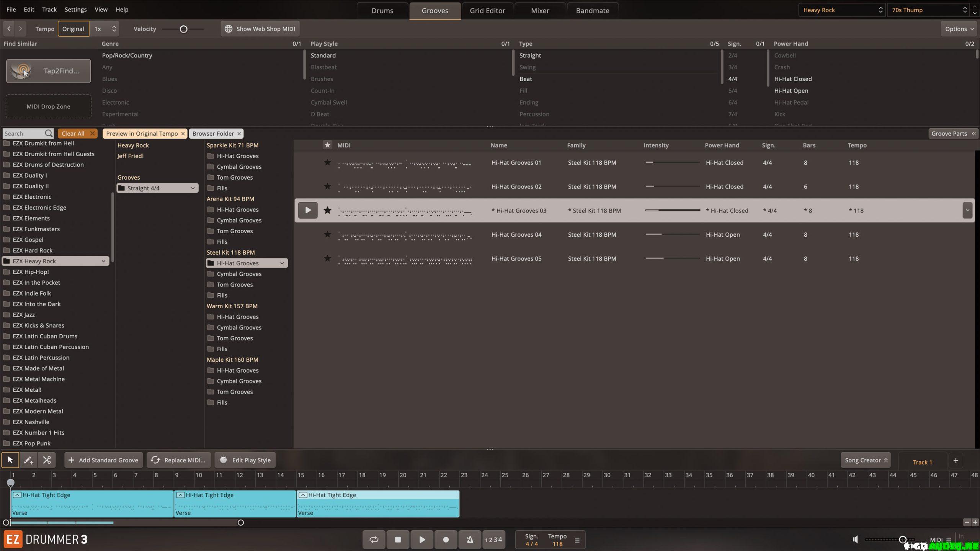Click timeline bar 16 marker

321,475
